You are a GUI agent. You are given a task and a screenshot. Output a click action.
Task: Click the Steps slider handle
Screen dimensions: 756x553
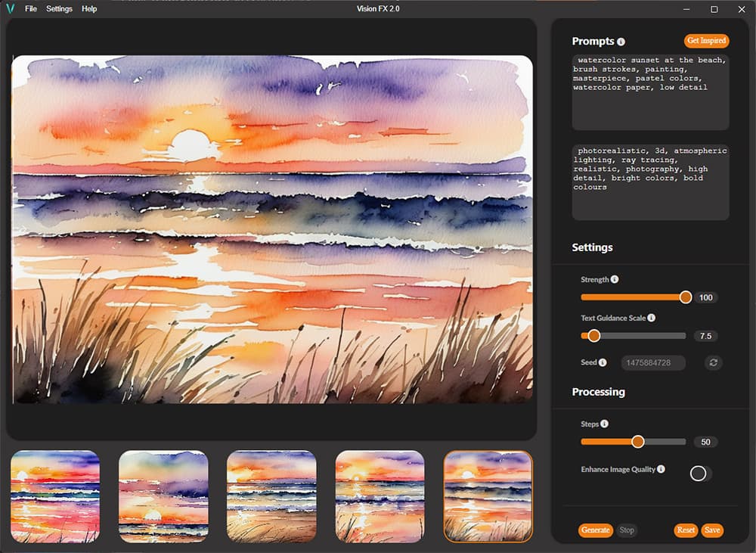(x=637, y=442)
